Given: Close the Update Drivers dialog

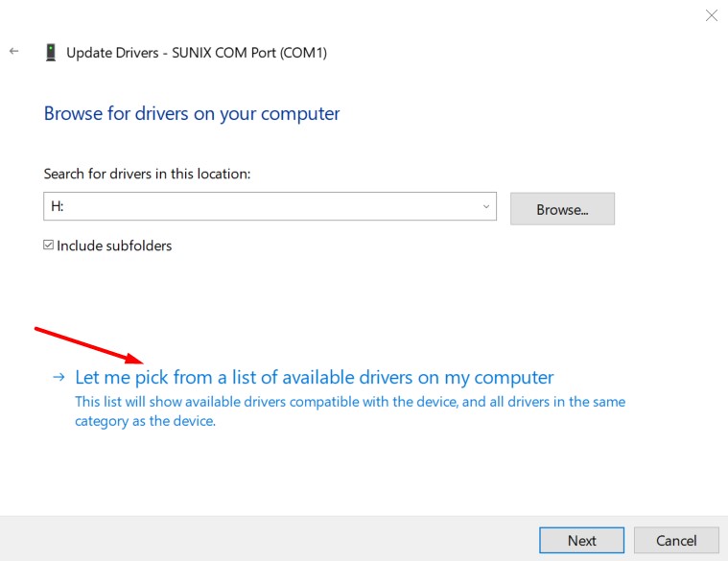Looking at the screenshot, I should pyautogui.click(x=711, y=15).
